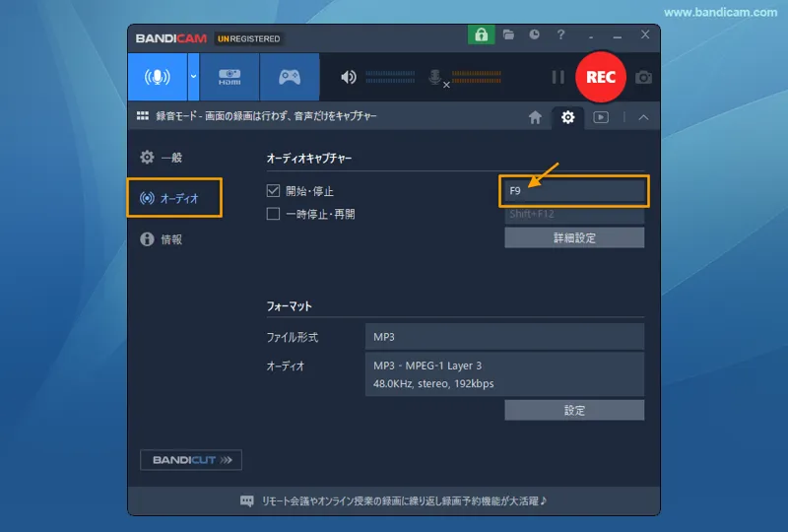Viewport: 788px width, 532px height.
Task: Open recording mode dropdown arrow
Action: click(x=193, y=77)
